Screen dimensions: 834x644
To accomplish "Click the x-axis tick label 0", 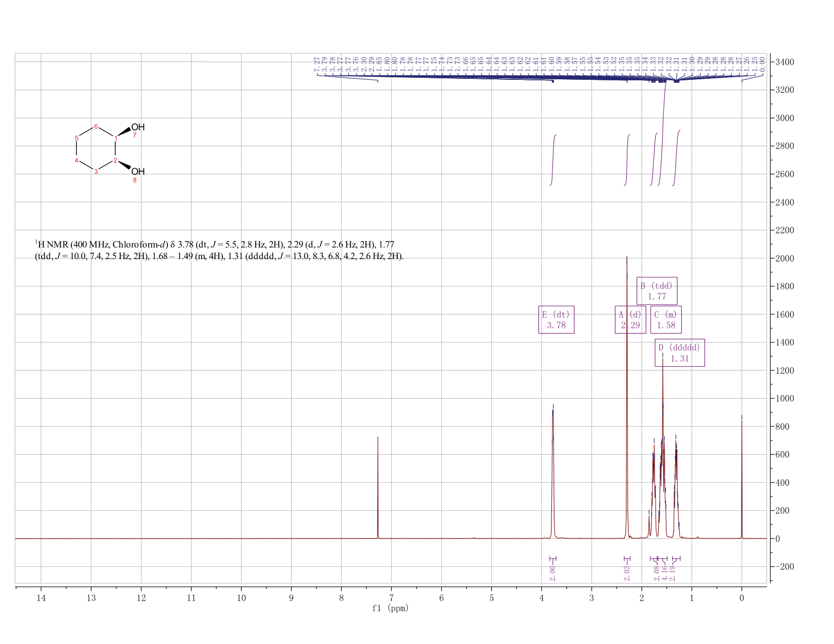I will coord(742,598).
